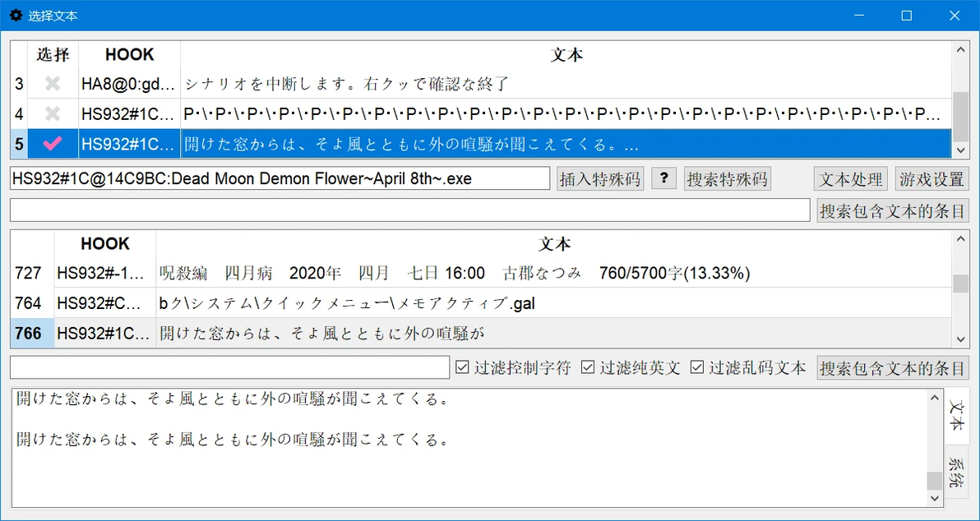Switch to the 文本 vertical tab

pyautogui.click(x=956, y=416)
